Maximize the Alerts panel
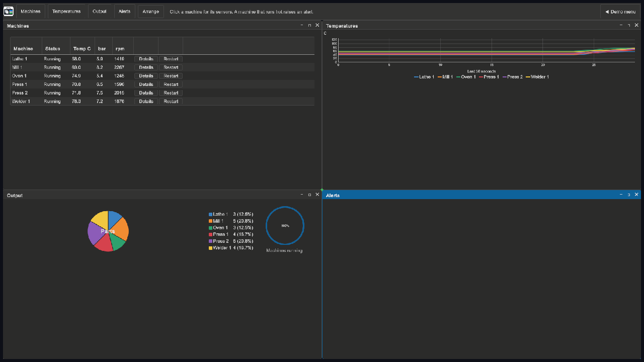Screen dimensions: 644x362 pyautogui.click(x=628, y=195)
